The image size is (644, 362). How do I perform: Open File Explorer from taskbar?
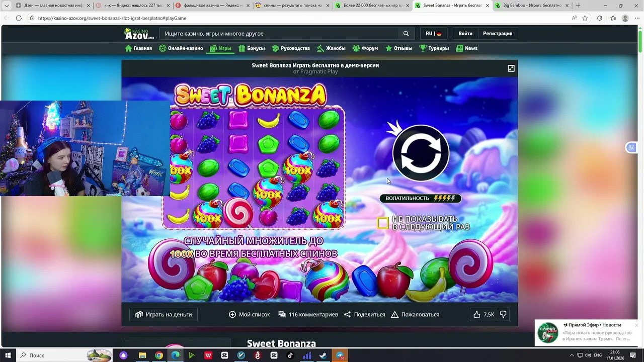tap(142, 355)
